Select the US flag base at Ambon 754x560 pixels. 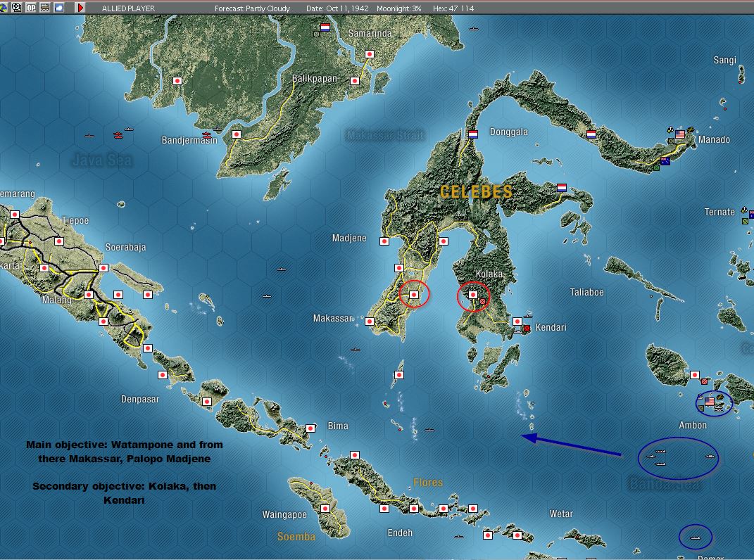click(x=709, y=401)
